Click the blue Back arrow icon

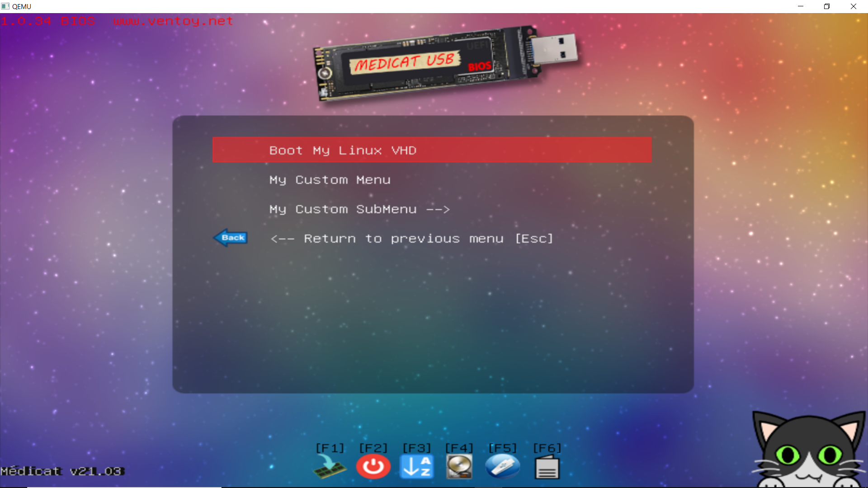(x=231, y=238)
